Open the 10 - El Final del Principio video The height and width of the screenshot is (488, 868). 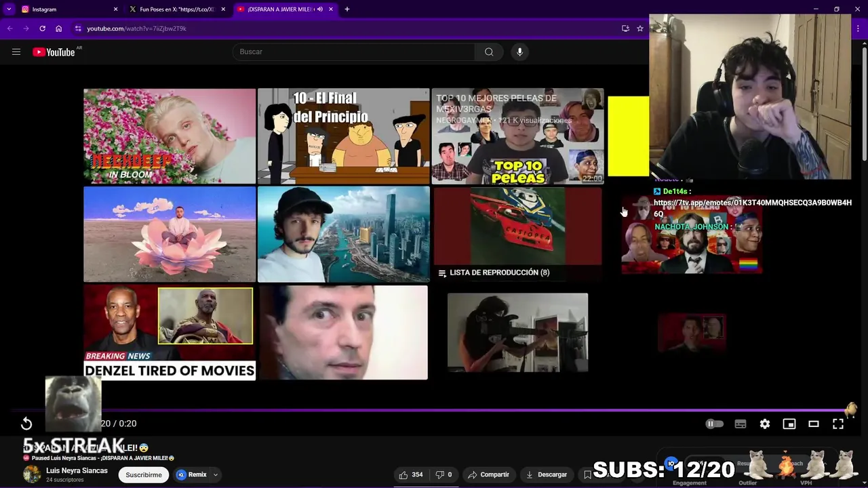pyautogui.click(x=343, y=136)
